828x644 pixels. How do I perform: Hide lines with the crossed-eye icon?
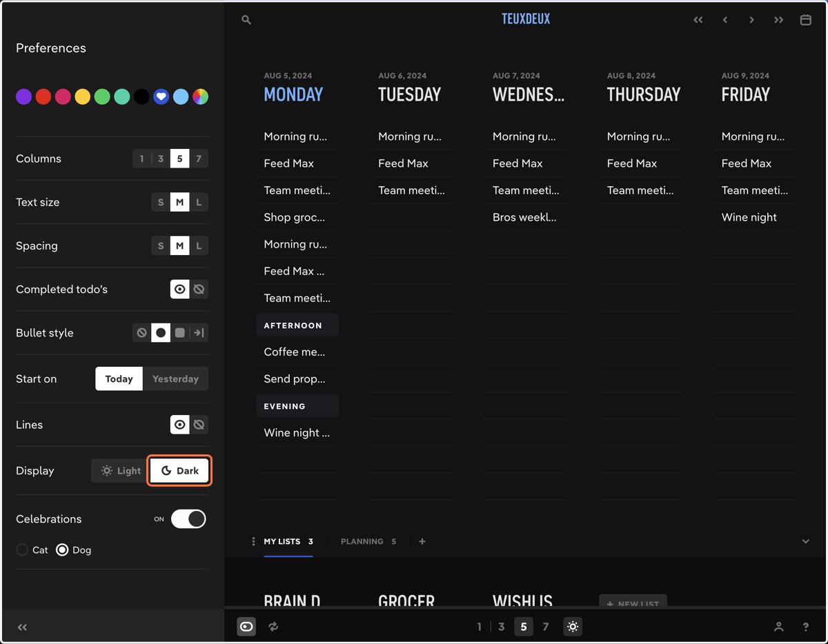pyautogui.click(x=199, y=425)
